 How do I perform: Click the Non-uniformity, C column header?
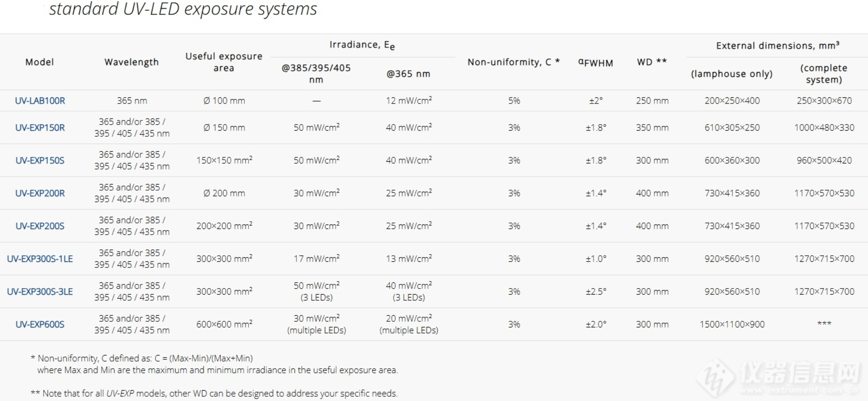click(x=514, y=62)
